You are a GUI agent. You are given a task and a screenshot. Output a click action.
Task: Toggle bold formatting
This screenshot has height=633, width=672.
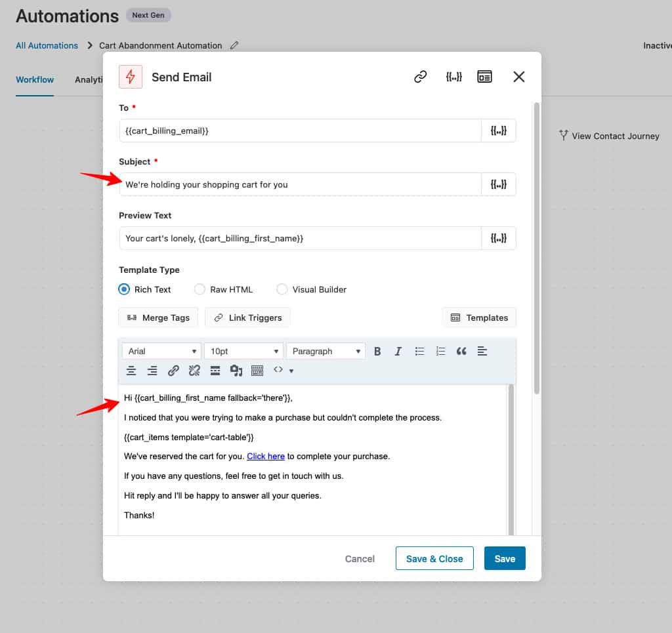377,351
